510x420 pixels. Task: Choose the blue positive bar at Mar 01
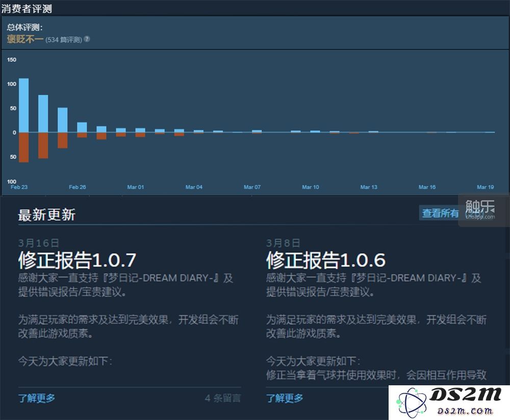click(x=140, y=130)
